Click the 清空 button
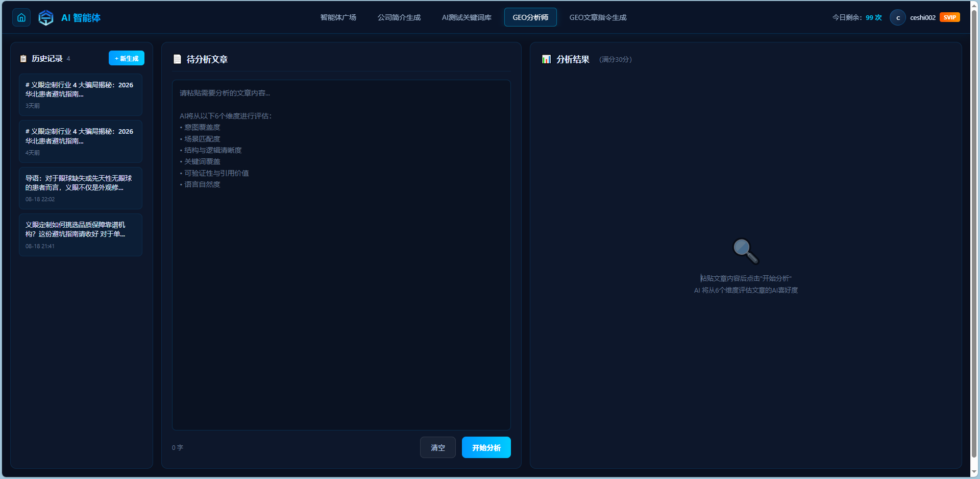Viewport: 980px width, 479px height. (x=438, y=447)
